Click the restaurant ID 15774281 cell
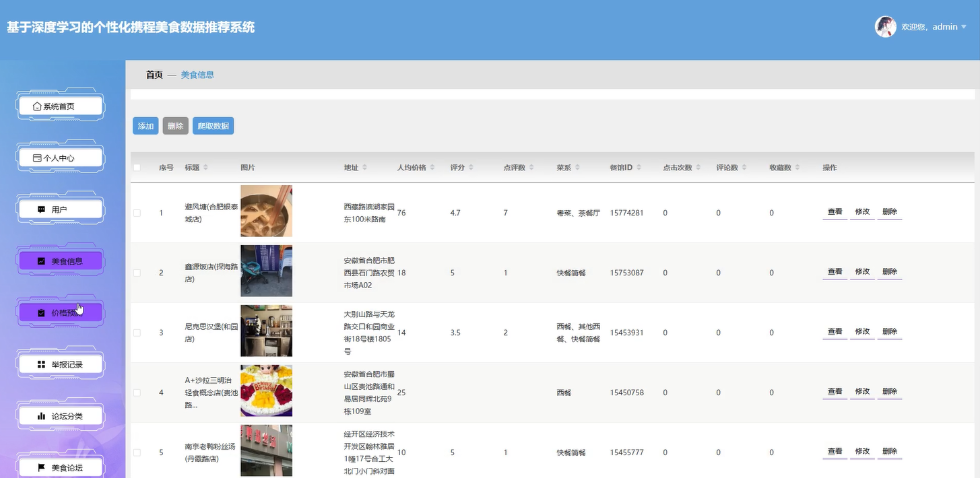Viewport: 980px width, 478px height. point(626,213)
